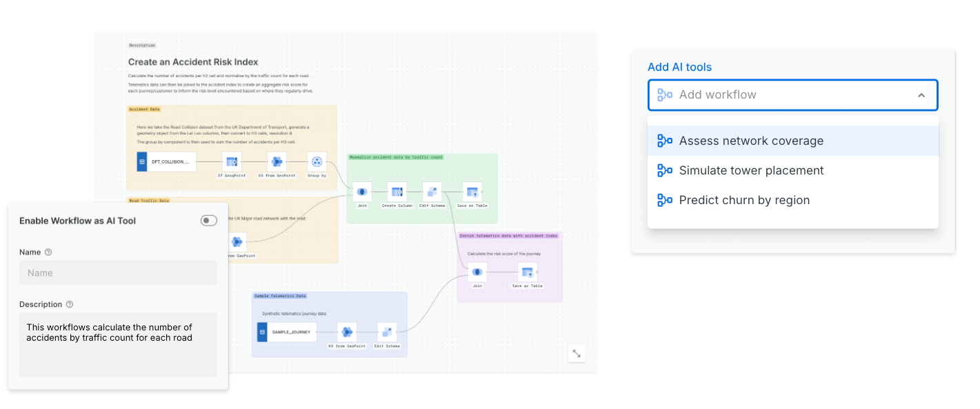Toggle Enable Workflow as AI Tool switch
Screen dimensions: 980x409
point(209,221)
